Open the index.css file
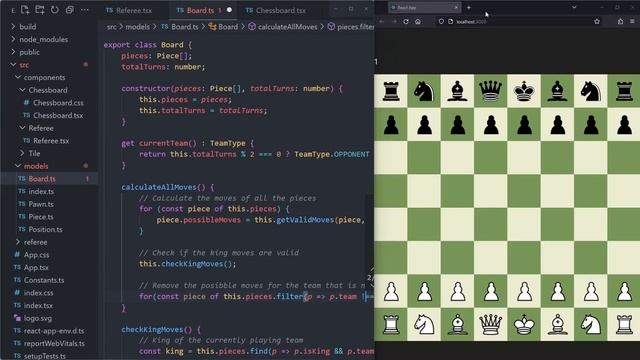Image resolution: width=640 pixels, height=360 pixels. click(x=38, y=293)
